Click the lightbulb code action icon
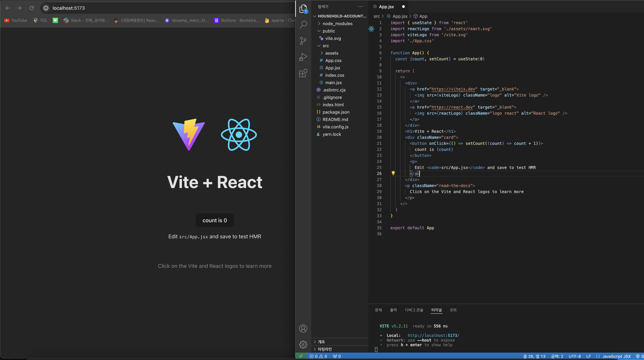The image size is (644, 360). [393, 173]
